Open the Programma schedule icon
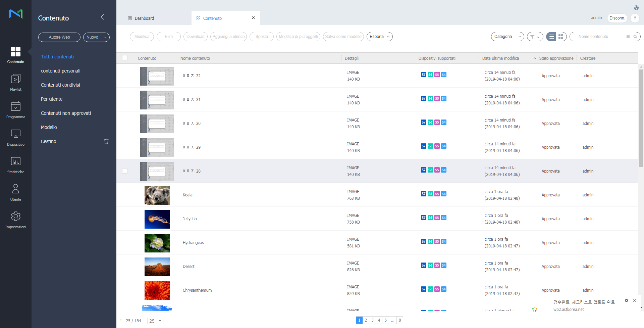This screenshot has height=328, width=644. [15, 110]
